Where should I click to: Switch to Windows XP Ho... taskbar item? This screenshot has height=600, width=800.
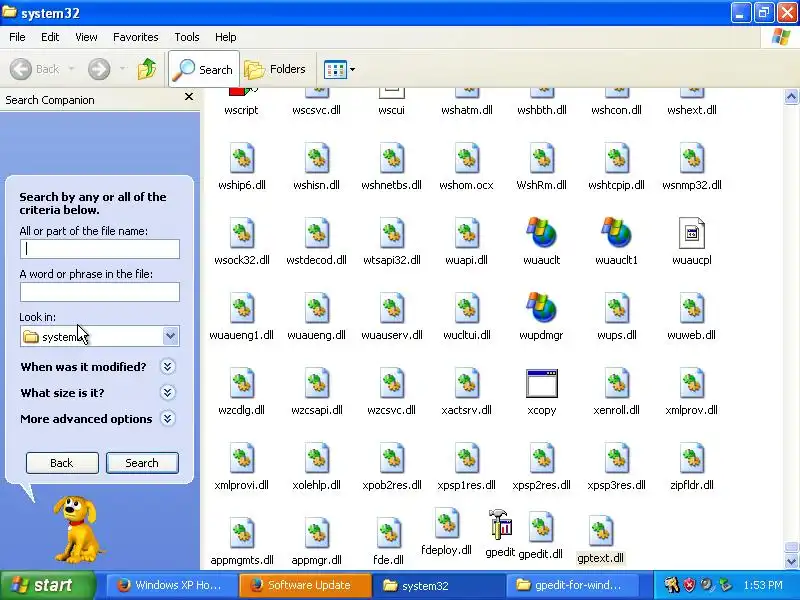172,585
